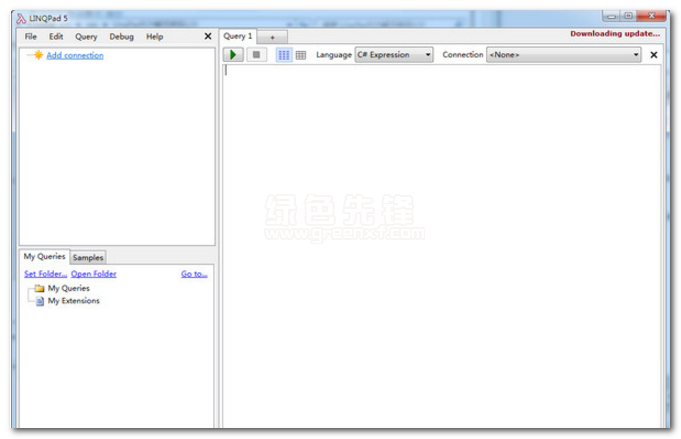Close the query tab with the X icon
The image size is (681, 439).
(x=654, y=55)
